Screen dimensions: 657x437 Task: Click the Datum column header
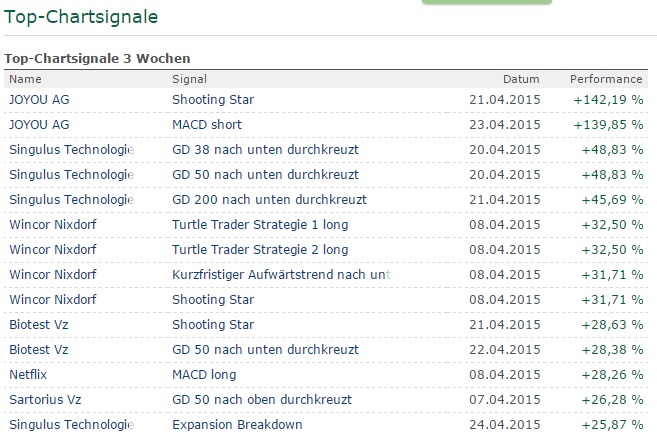click(521, 79)
